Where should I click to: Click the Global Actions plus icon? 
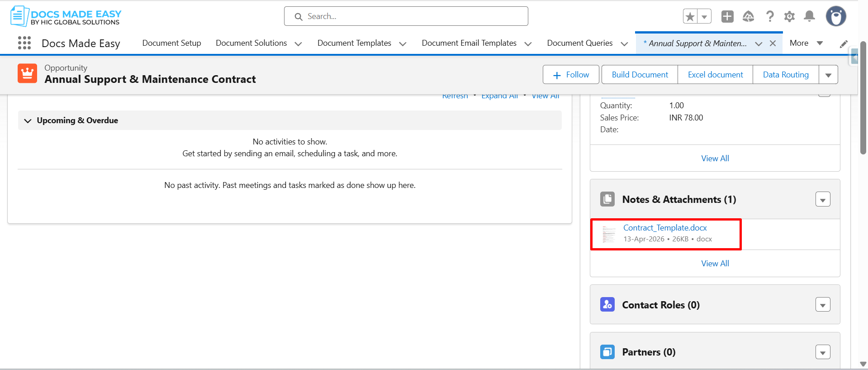click(x=727, y=17)
